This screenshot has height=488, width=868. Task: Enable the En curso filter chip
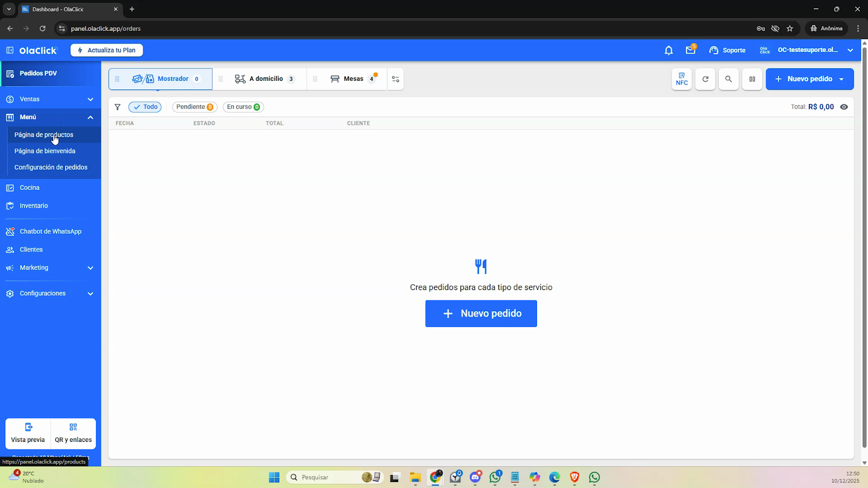pyautogui.click(x=243, y=107)
